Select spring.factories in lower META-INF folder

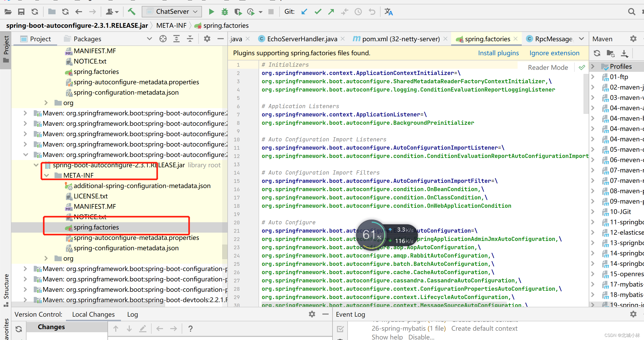[x=96, y=227]
